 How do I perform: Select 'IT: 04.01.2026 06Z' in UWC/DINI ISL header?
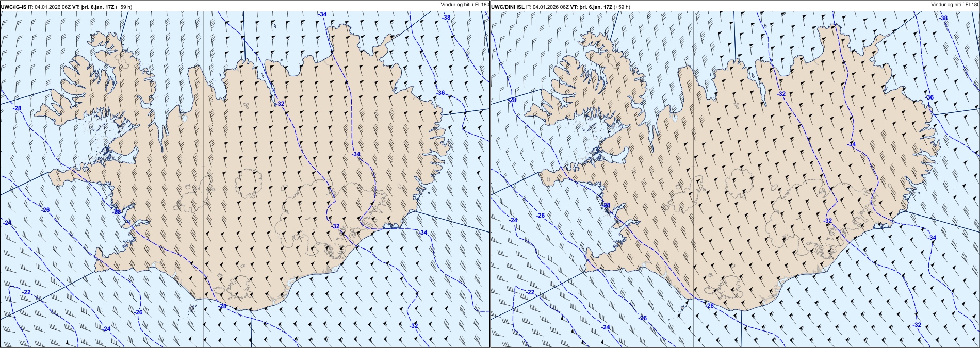click(548, 7)
